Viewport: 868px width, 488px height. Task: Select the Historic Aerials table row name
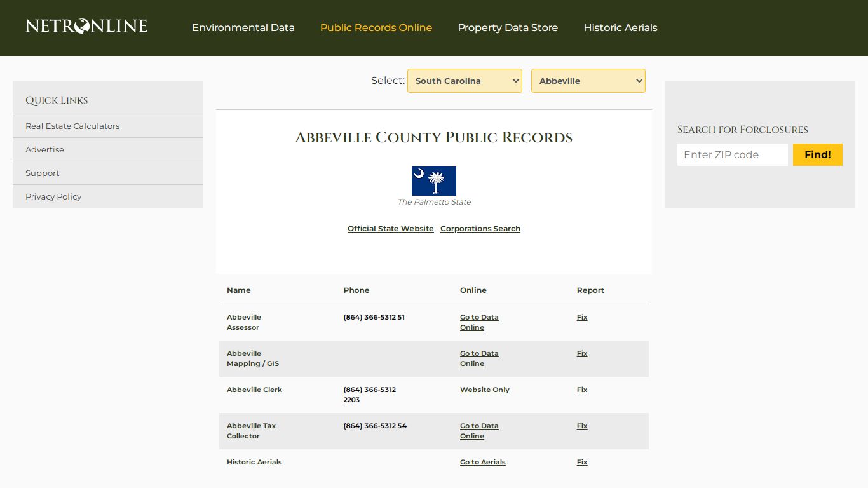point(254,462)
